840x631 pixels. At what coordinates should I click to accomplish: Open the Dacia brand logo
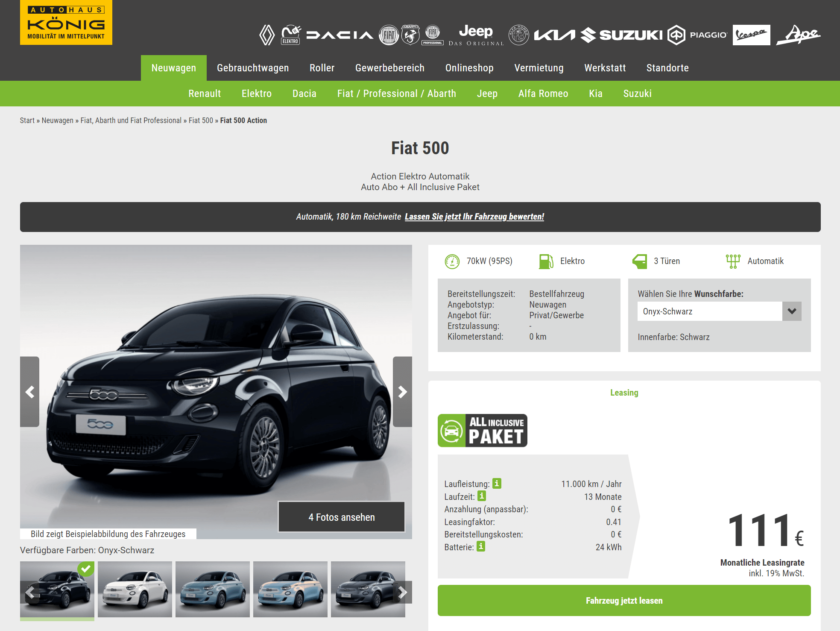(340, 35)
